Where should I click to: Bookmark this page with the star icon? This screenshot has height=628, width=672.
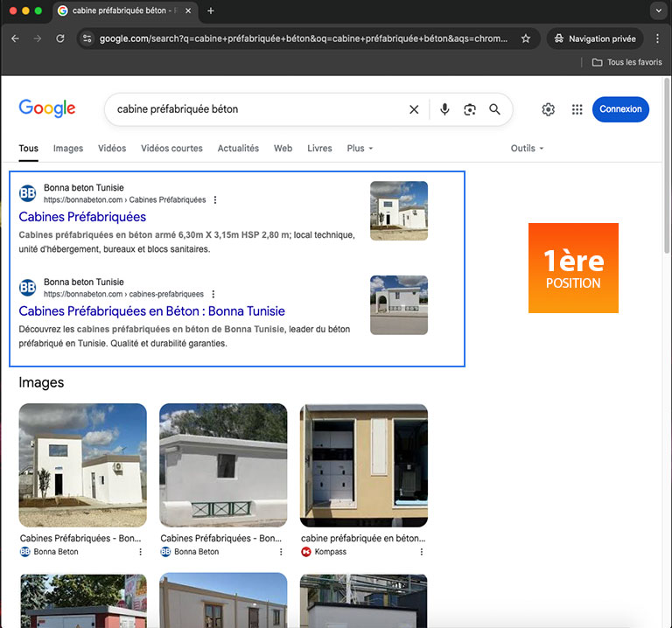(526, 38)
